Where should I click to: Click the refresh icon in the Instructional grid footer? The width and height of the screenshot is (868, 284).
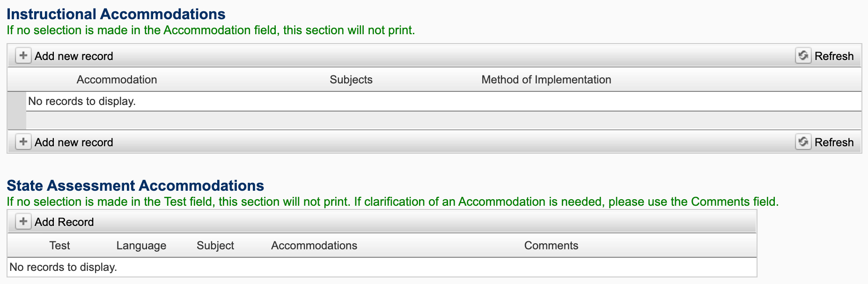coord(803,142)
